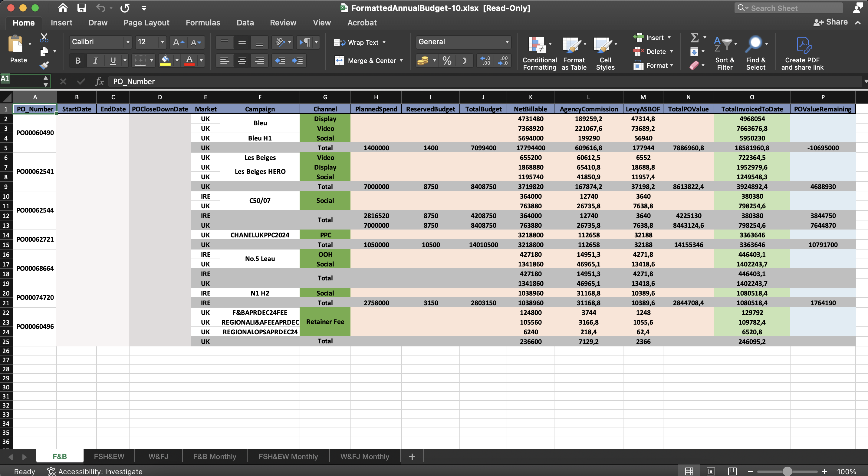Toggle italic formatting
This screenshot has width=868, height=476.
coord(95,61)
